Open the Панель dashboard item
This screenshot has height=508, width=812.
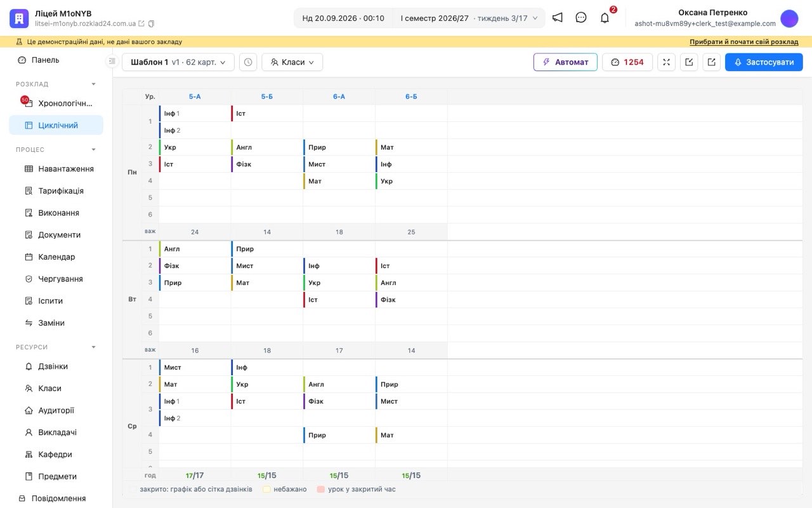(x=56, y=60)
